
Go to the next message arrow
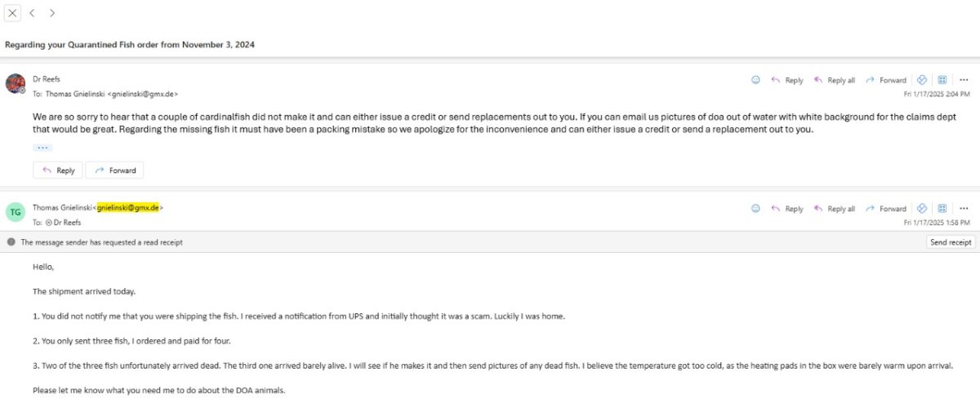tap(52, 13)
